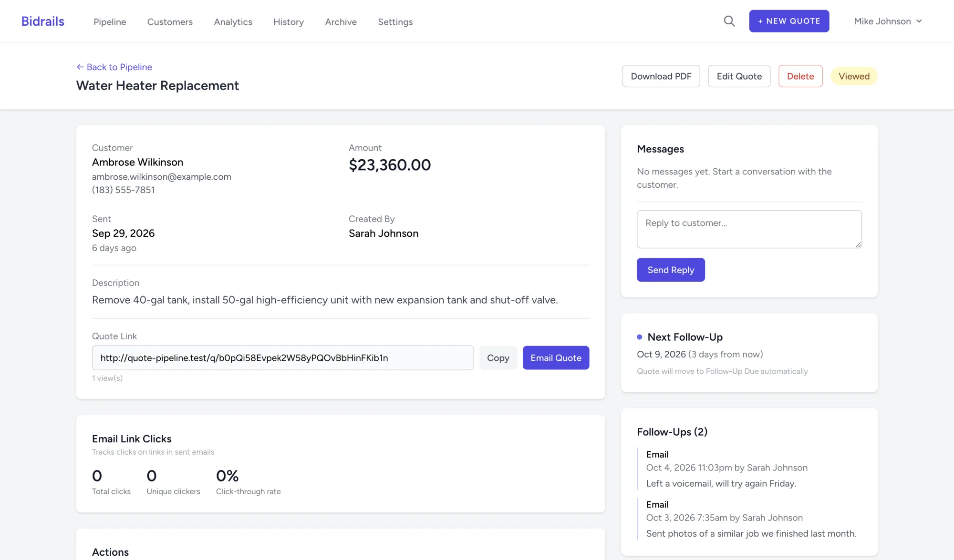This screenshot has width=954, height=560.
Task: Open the Analytics section
Action: point(233,22)
